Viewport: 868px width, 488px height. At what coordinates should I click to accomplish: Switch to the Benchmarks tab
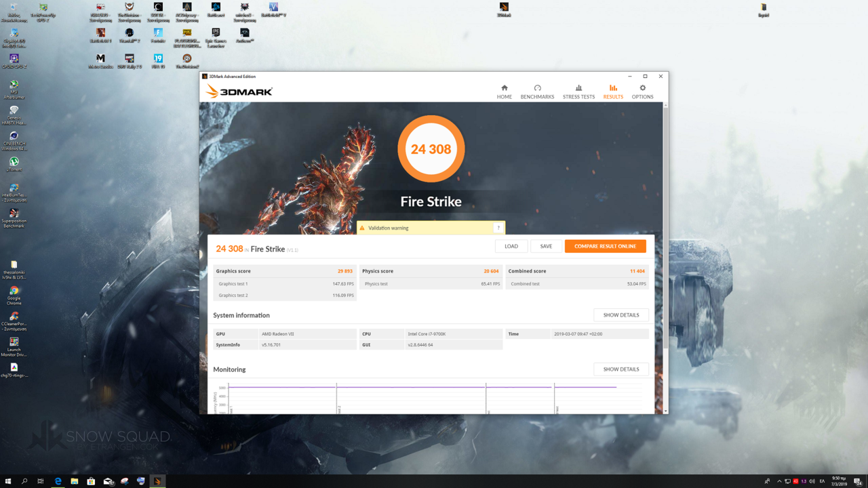537,92
